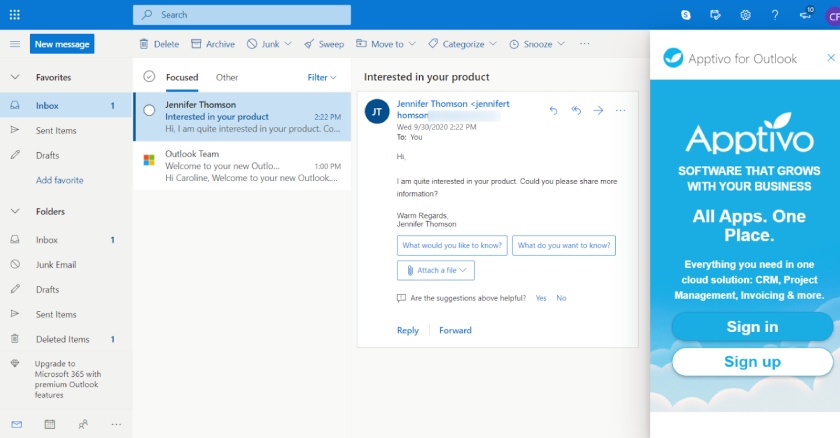Answer No to suggestions helpful
Image resolution: width=840 pixels, height=438 pixels.
pyautogui.click(x=561, y=298)
